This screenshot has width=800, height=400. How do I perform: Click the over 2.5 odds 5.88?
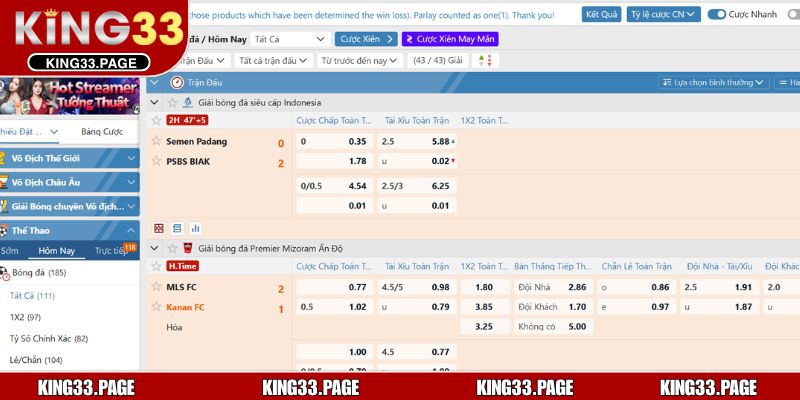tap(417, 141)
